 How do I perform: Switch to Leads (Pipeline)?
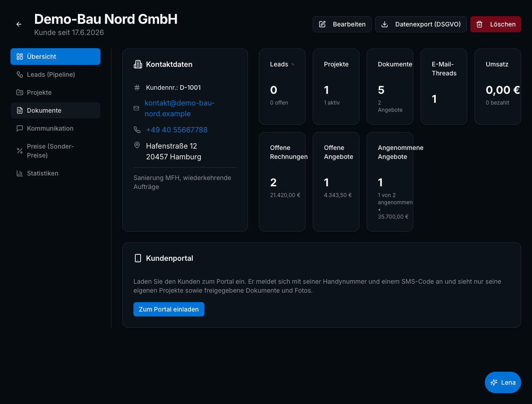[x=56, y=75]
